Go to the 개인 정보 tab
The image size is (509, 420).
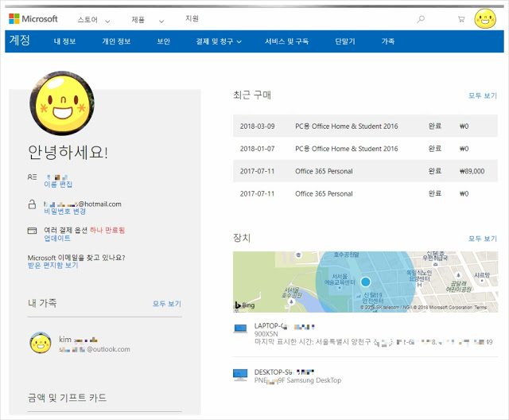click(116, 41)
